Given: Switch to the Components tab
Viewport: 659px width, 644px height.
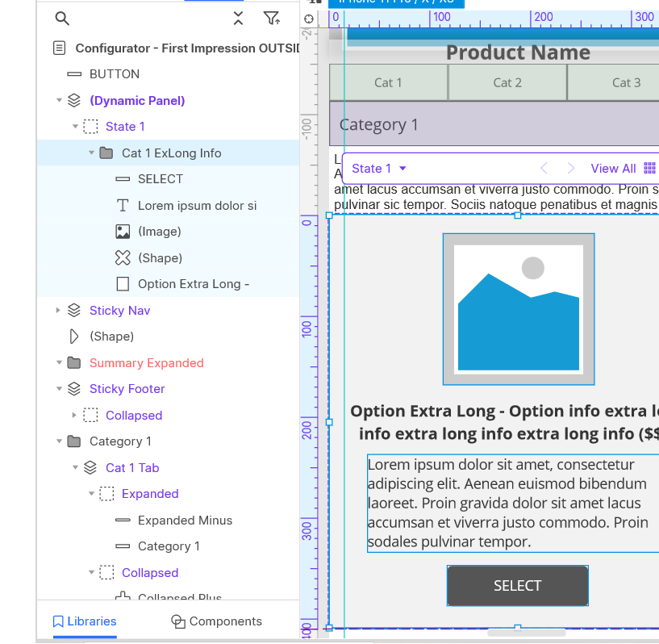Looking at the screenshot, I should click(216, 621).
